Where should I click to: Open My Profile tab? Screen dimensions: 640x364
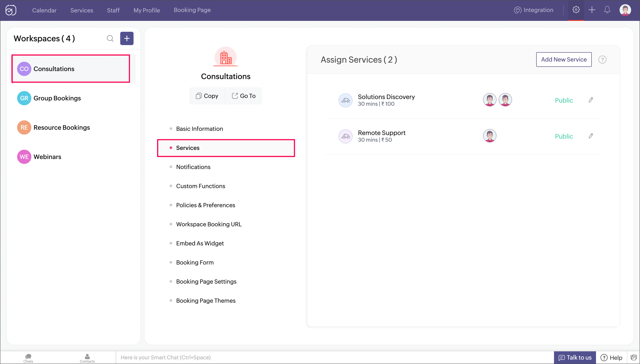click(147, 10)
